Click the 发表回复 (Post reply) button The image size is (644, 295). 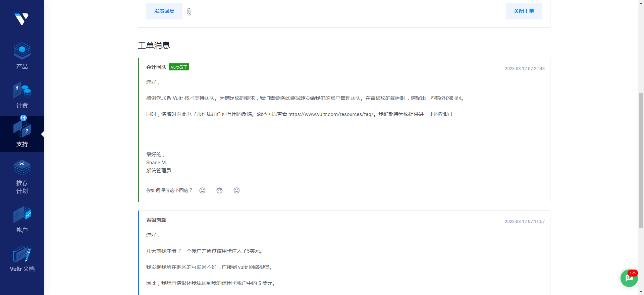pos(164,11)
